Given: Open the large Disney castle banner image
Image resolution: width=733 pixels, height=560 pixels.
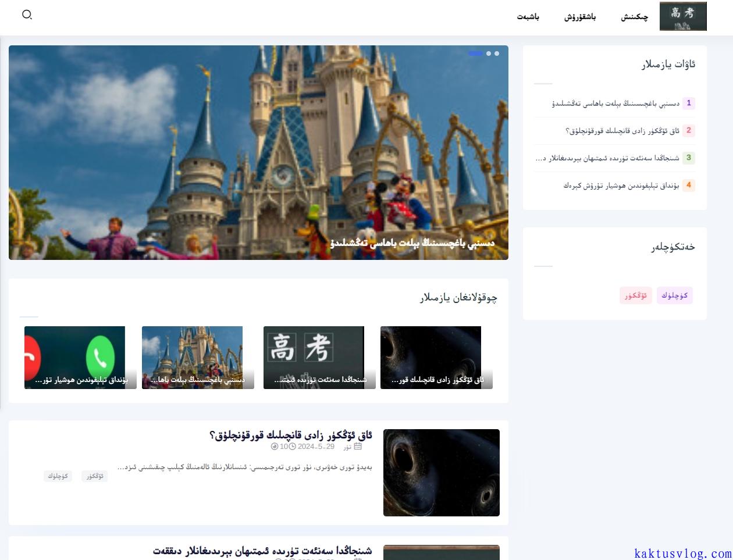Looking at the screenshot, I should coord(258,152).
